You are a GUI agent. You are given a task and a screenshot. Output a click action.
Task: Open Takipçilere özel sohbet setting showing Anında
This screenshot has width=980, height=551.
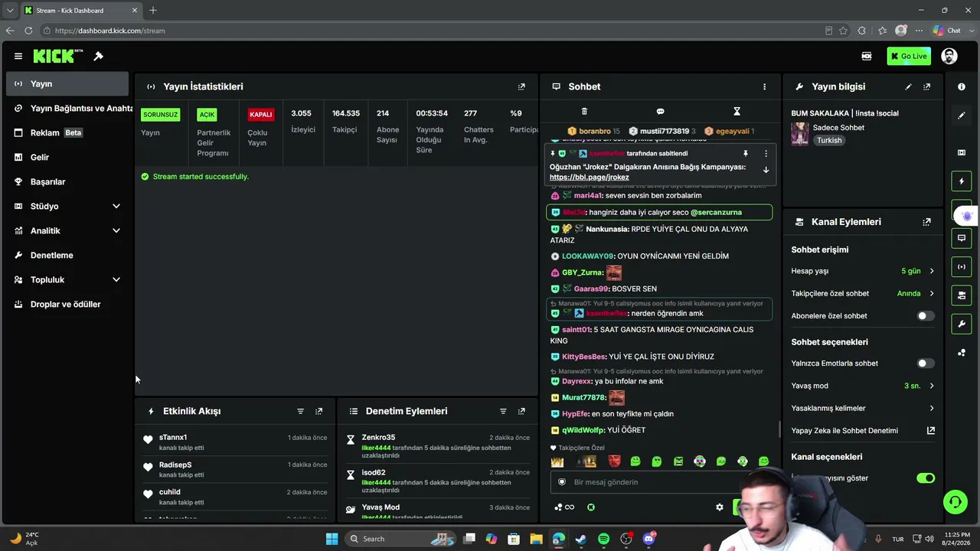click(863, 293)
